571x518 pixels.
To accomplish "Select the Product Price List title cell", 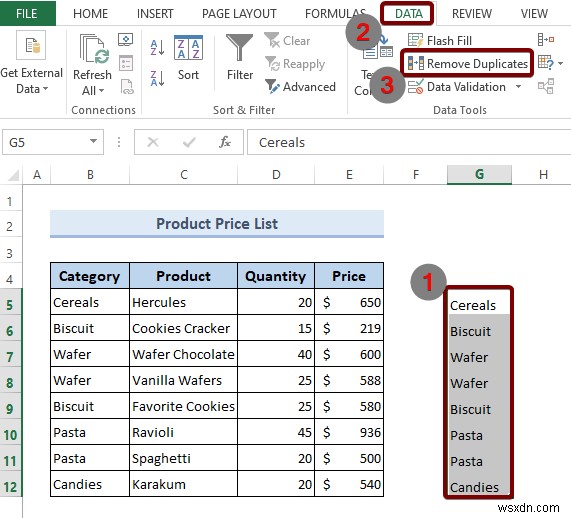I will click(x=217, y=223).
